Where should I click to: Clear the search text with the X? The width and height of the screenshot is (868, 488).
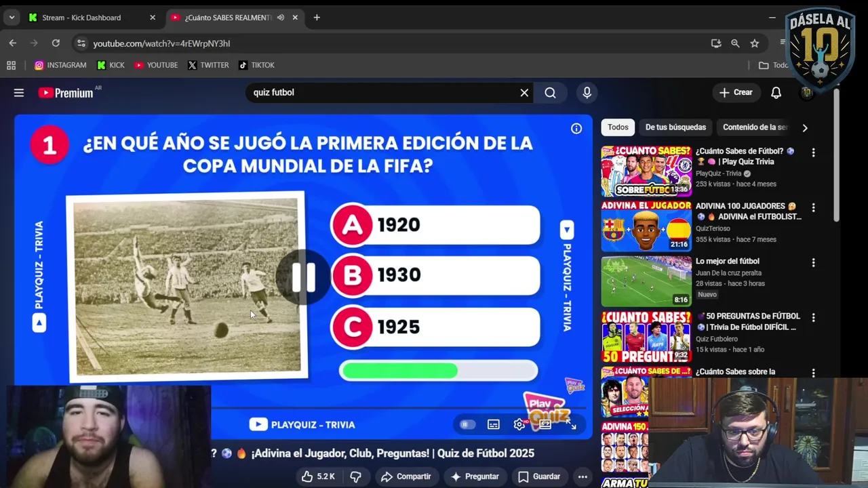click(x=524, y=93)
